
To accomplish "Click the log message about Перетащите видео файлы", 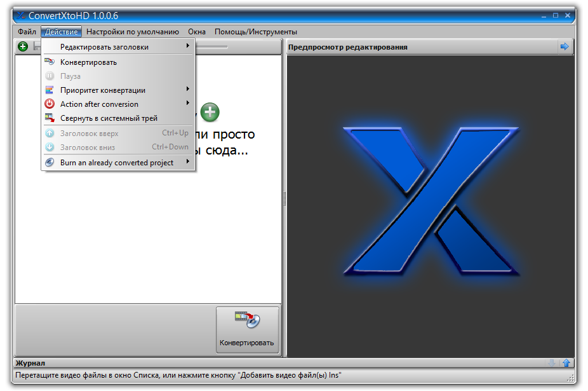I will click(178, 375).
